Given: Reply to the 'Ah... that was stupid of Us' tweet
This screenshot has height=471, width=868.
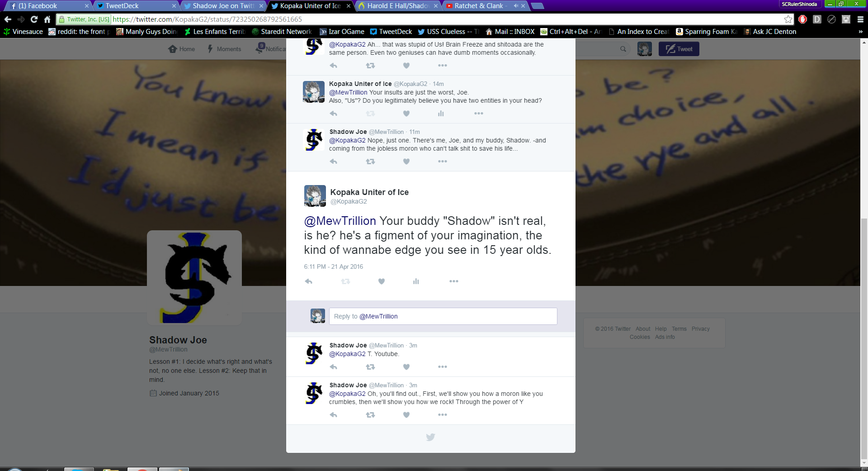Looking at the screenshot, I should 334,66.
